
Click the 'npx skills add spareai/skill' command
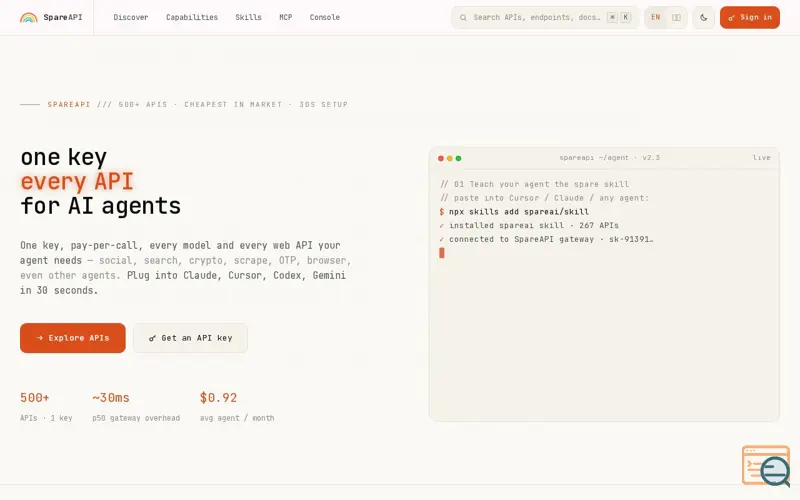518,212
